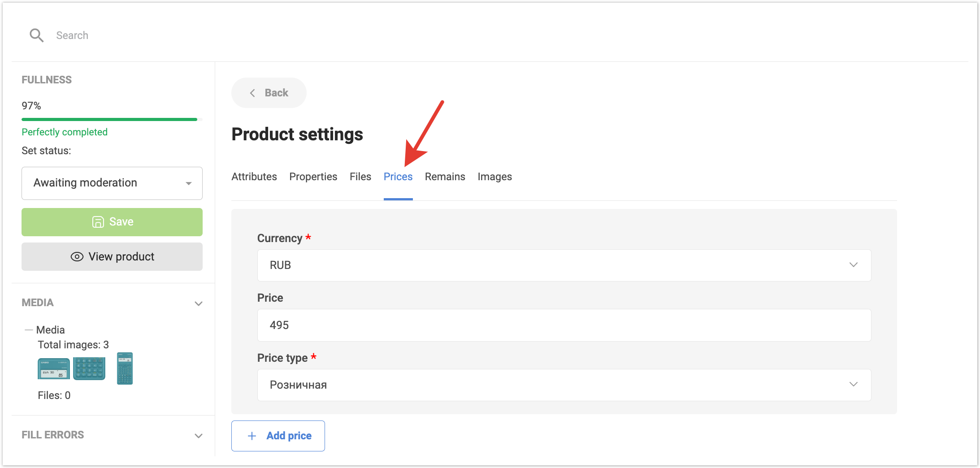Click the Add price button
The image size is (980, 468).
click(x=278, y=436)
